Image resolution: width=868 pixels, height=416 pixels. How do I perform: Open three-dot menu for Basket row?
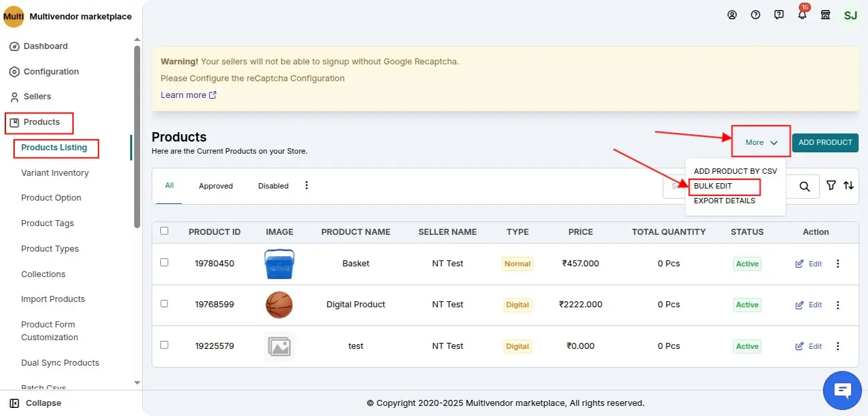(x=837, y=264)
